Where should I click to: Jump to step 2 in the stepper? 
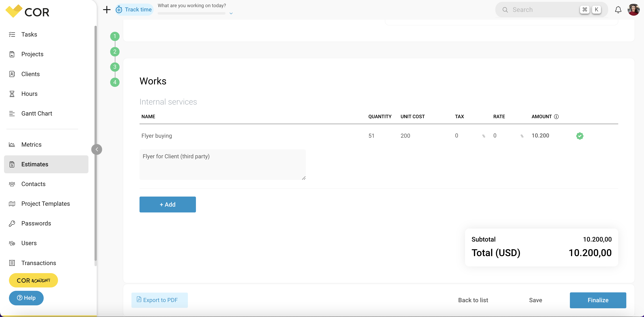tap(115, 52)
